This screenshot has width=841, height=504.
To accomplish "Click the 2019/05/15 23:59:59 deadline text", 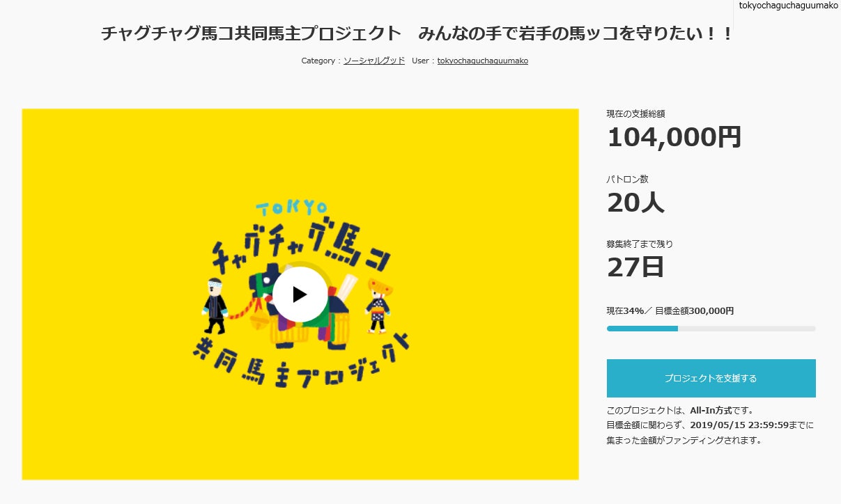I will (x=749, y=425).
